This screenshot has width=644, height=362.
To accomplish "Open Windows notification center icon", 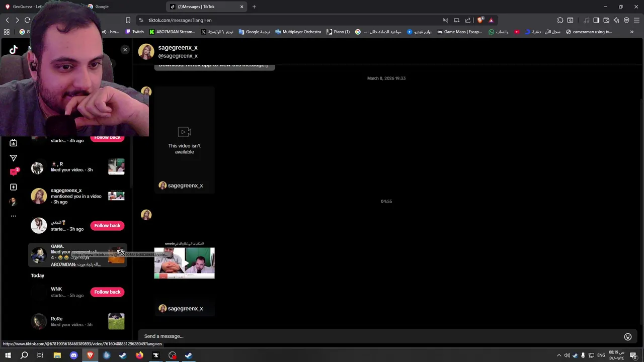I will tap(634, 355).
